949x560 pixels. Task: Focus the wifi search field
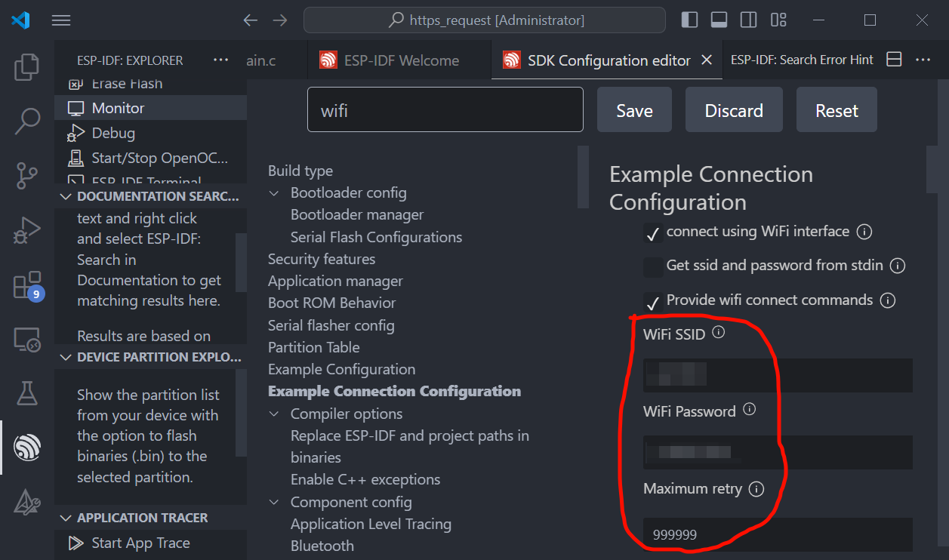coord(445,110)
